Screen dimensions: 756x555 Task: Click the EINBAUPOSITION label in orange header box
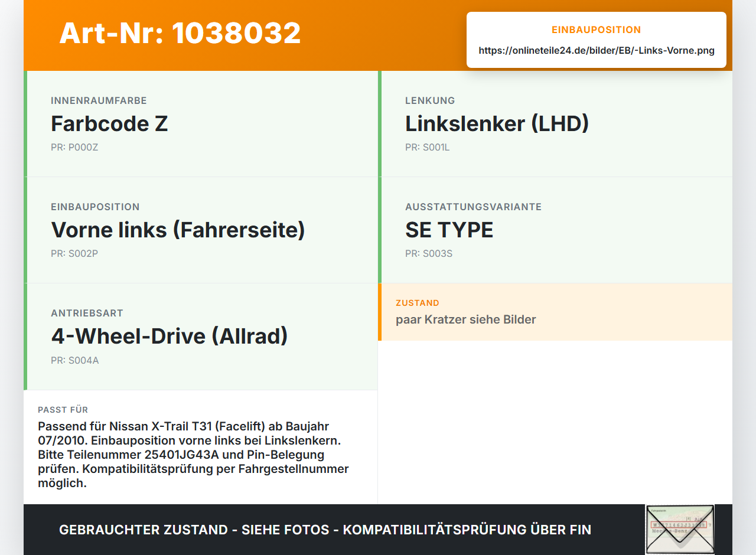click(x=597, y=30)
